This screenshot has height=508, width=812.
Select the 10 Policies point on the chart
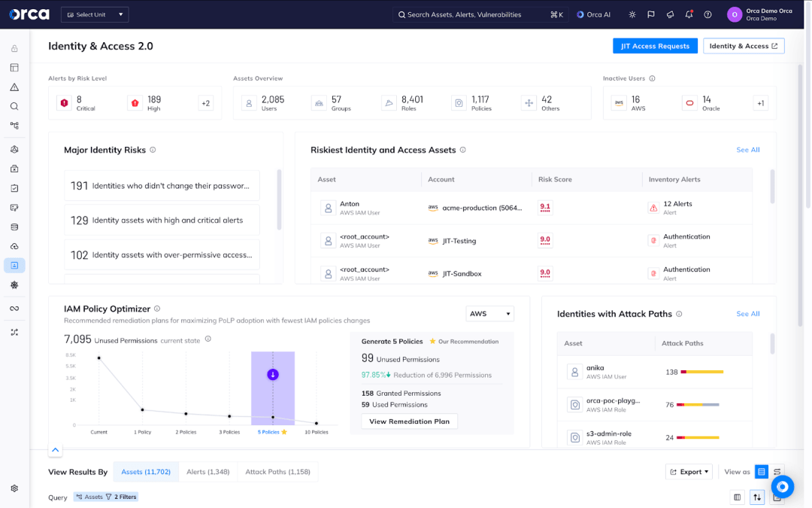pyautogui.click(x=317, y=423)
